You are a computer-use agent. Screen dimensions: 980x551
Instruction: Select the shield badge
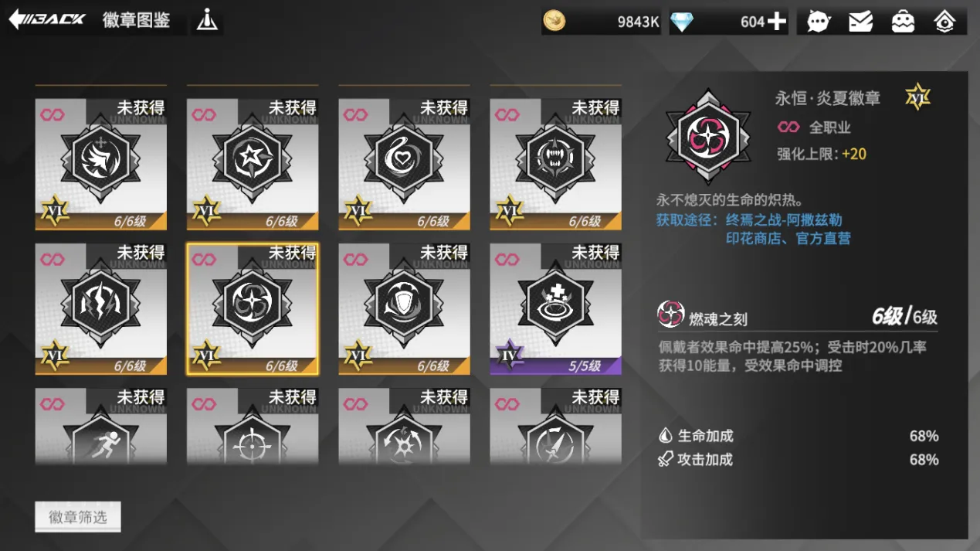tap(404, 309)
